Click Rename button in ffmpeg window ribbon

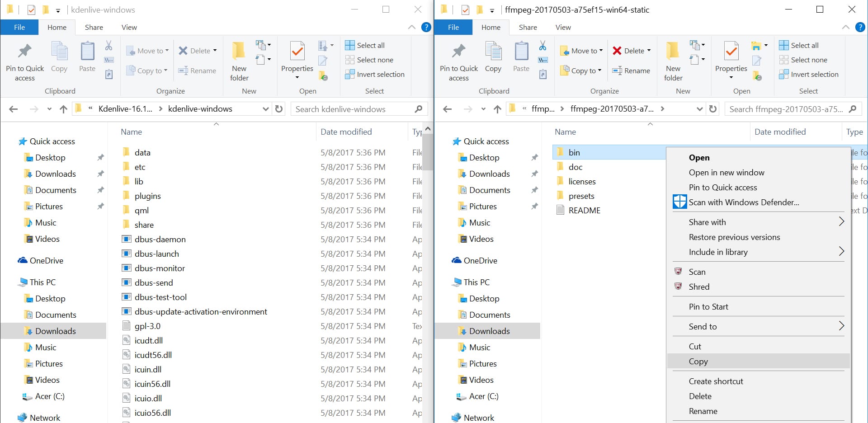[631, 70]
